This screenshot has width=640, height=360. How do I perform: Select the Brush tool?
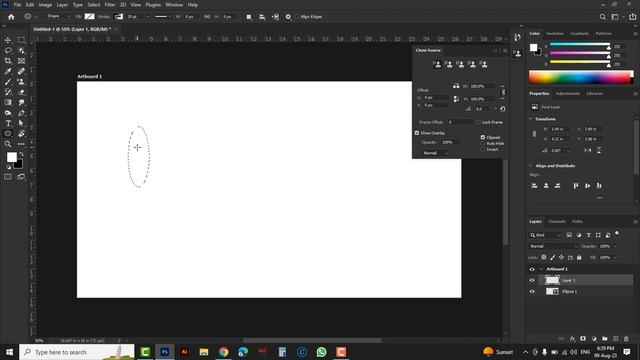click(8, 82)
